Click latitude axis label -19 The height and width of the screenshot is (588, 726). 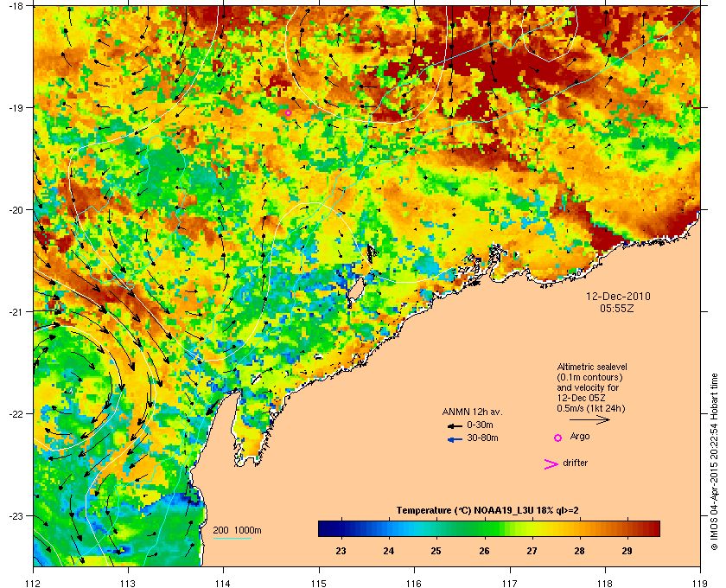coord(16,107)
